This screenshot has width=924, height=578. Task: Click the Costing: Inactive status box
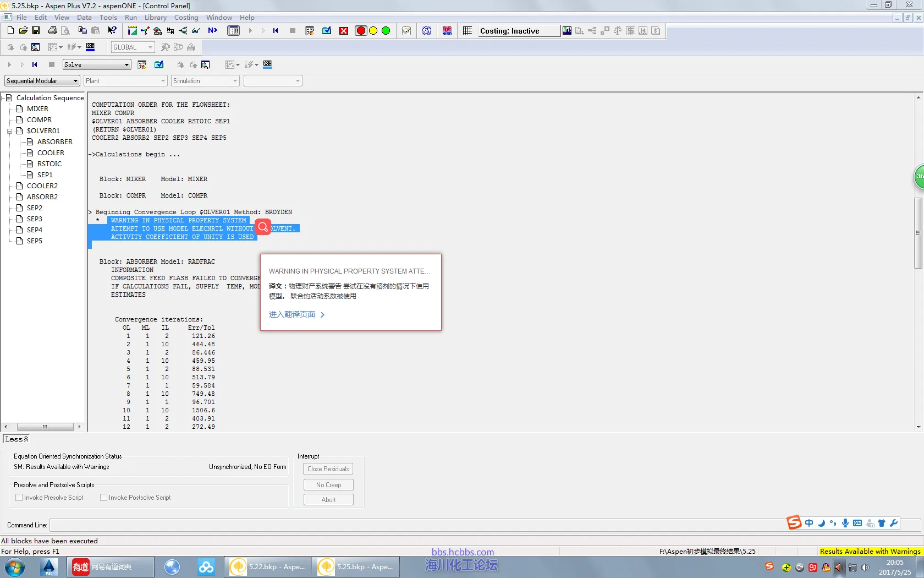519,31
